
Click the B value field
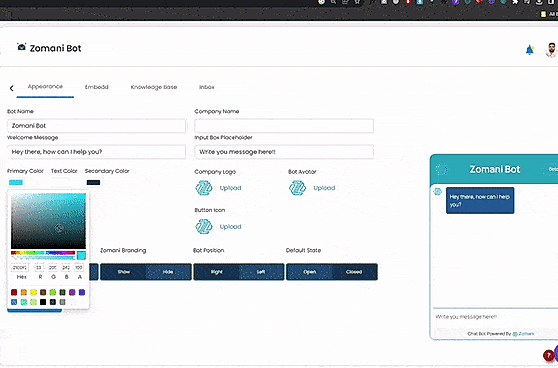[66, 267]
